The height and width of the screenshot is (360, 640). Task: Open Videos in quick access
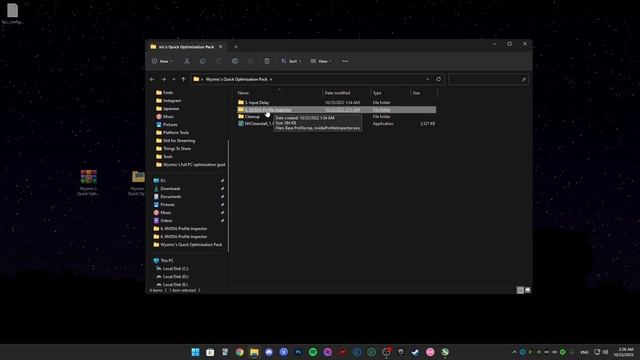(x=163, y=220)
